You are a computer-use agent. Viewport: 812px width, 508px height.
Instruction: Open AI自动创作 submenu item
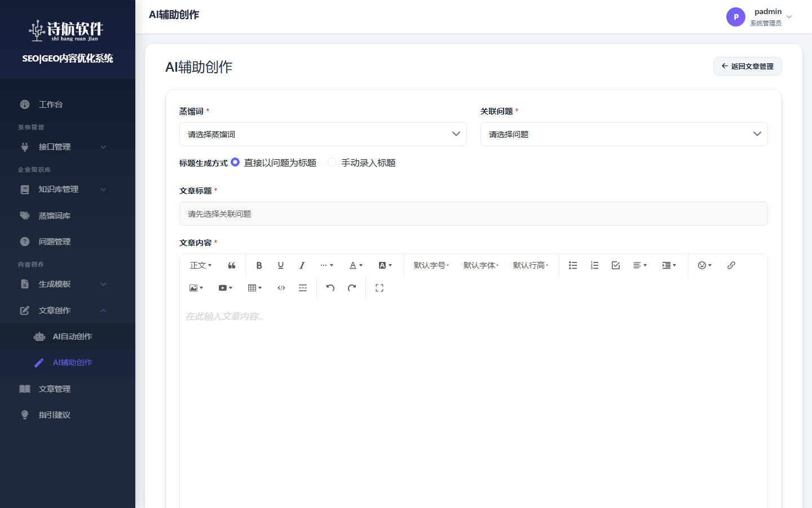(x=68, y=336)
